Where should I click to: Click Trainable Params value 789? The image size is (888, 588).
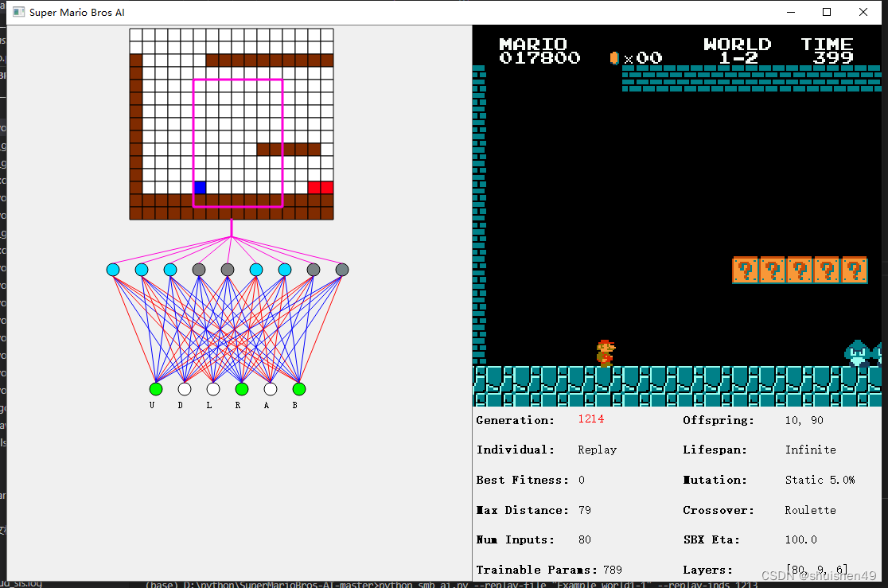tap(612, 570)
